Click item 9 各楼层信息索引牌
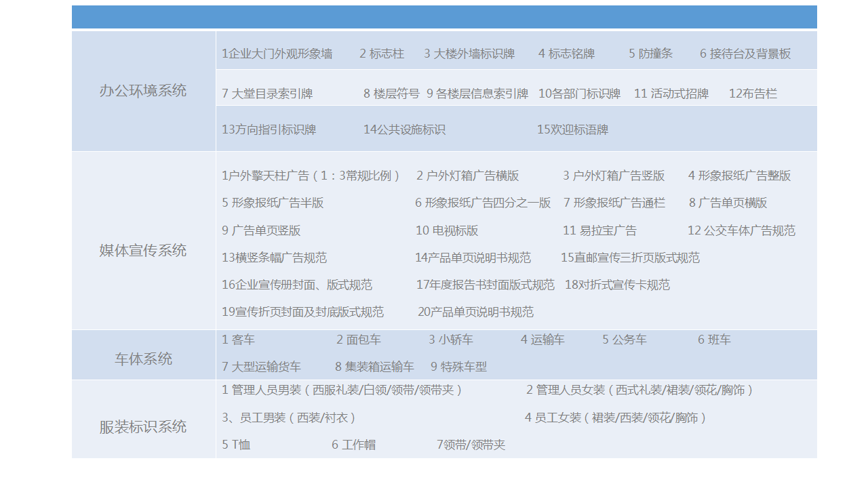This screenshot has height=488, width=868. tap(477, 94)
